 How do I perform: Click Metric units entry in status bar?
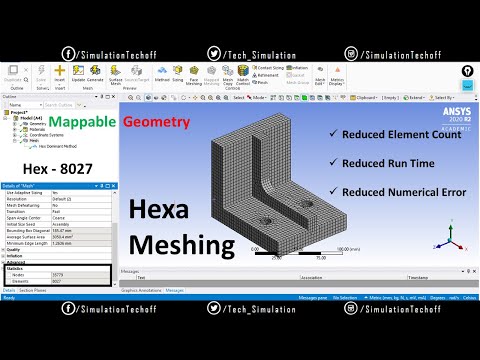(x=397, y=298)
